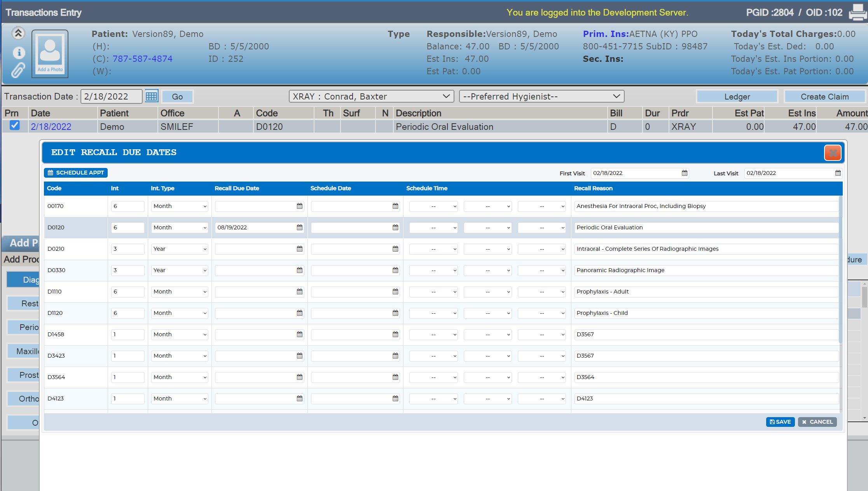
Task: Click the Create Claim button
Action: tap(824, 96)
